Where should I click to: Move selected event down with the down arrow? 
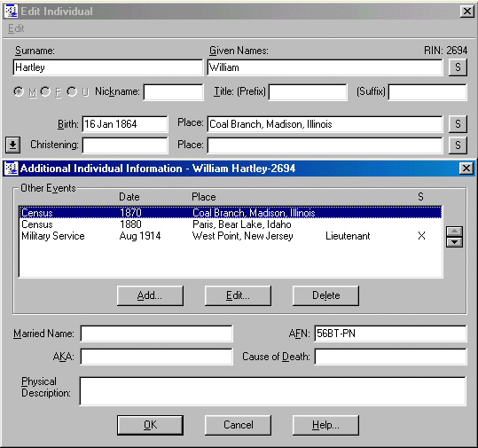454,242
